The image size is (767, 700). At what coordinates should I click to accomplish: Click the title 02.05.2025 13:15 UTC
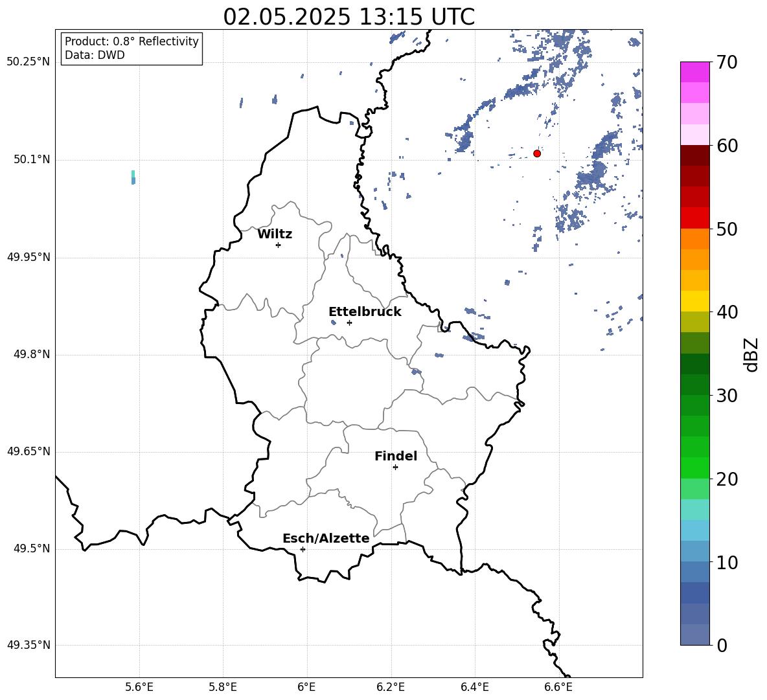click(349, 17)
